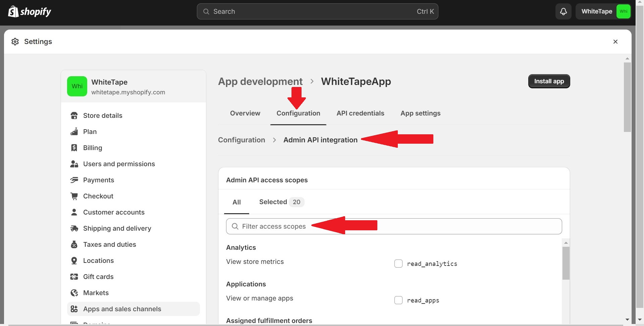Click the Settings gear icon
This screenshot has width=644, height=326.
(x=15, y=42)
